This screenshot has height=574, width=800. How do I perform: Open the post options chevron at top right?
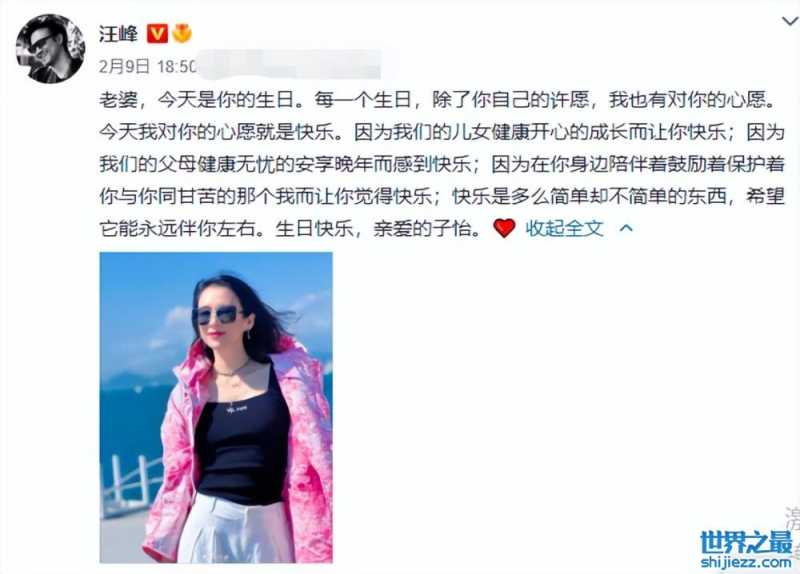[x=790, y=21]
